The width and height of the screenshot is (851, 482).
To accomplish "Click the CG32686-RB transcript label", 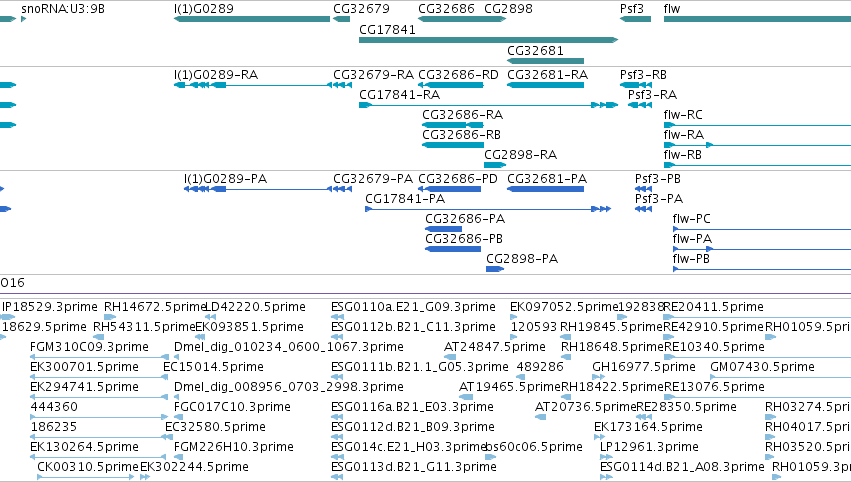I will [461, 135].
